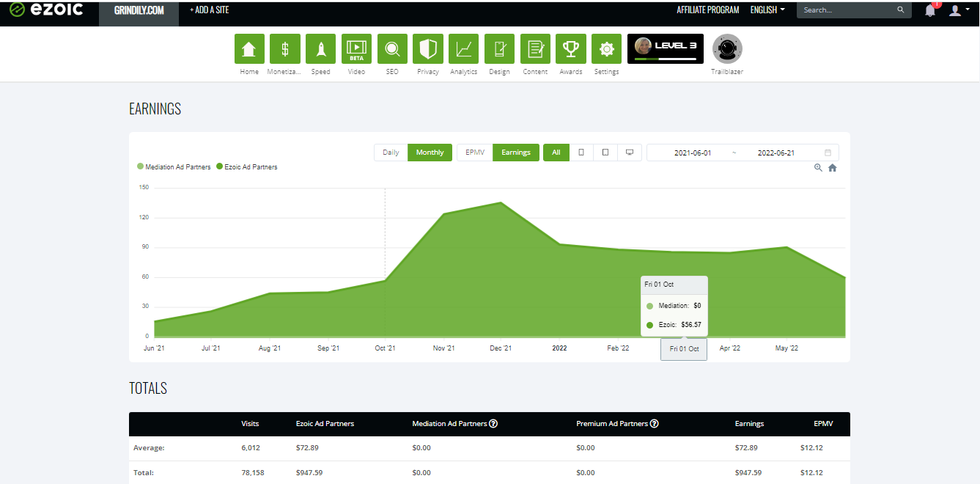Edit the start date 2021-06-01
The height and width of the screenshot is (484, 980).
tap(693, 153)
